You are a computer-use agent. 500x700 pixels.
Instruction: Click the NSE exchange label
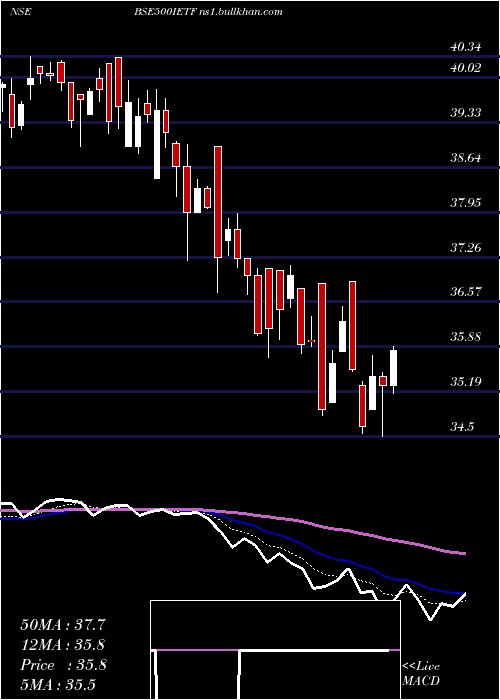tap(21, 12)
